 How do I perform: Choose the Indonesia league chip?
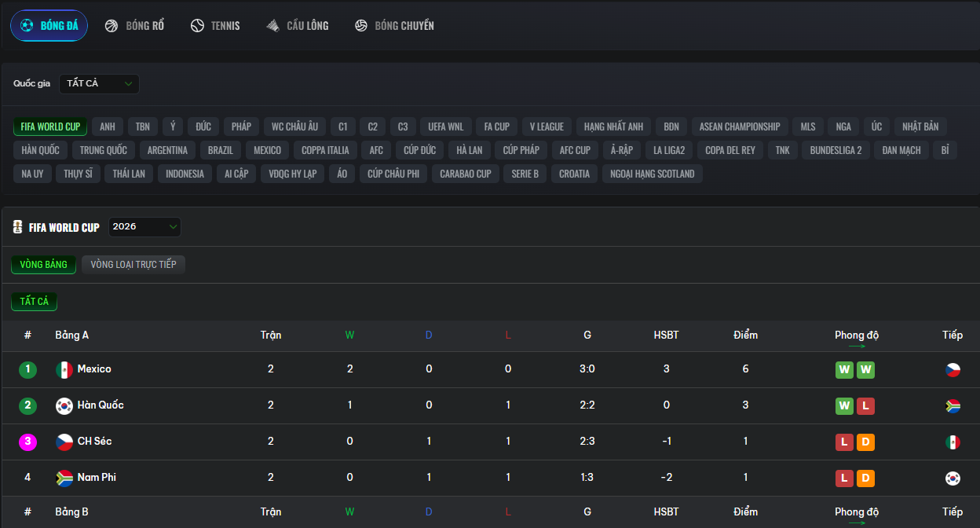point(185,174)
